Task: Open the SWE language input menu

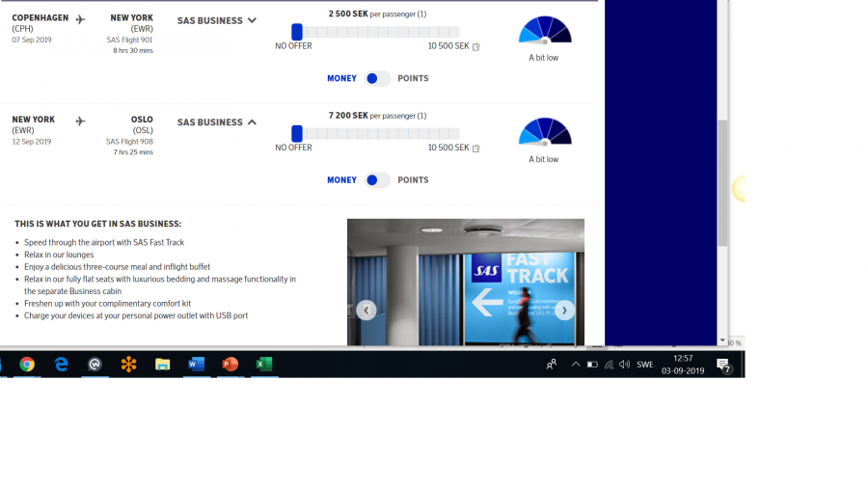Action: click(645, 364)
